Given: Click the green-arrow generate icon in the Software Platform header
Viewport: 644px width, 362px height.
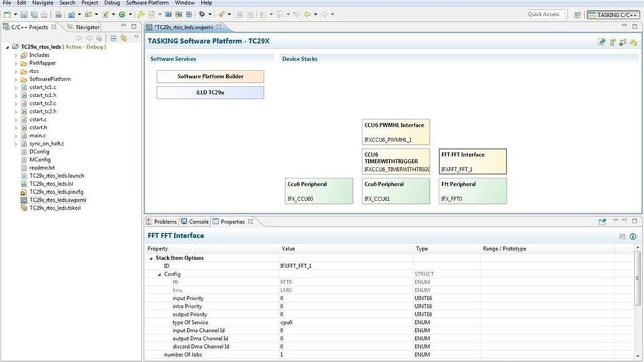Looking at the screenshot, I should pos(602,42).
